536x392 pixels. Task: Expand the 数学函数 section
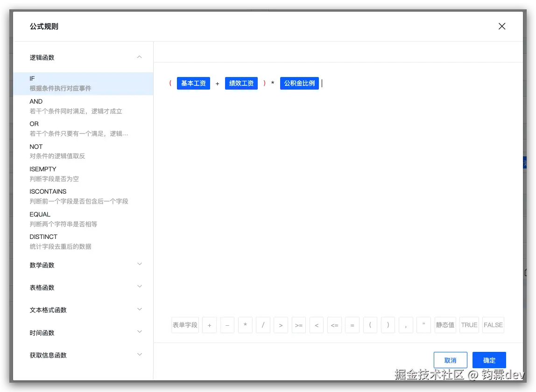140,264
